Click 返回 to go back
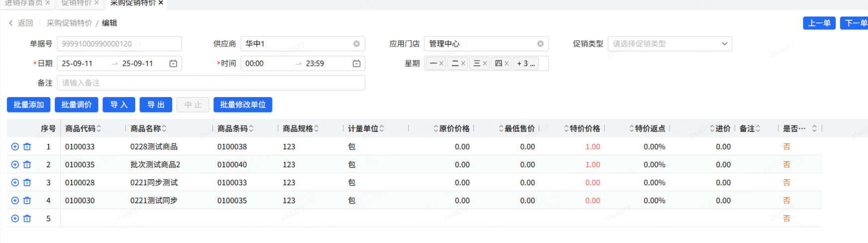The image size is (868, 243). [x=21, y=23]
